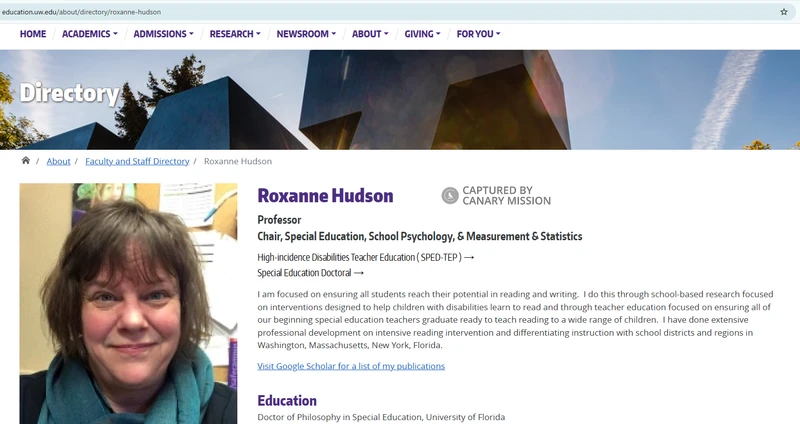Visit Google Scholar publications list link
The width and height of the screenshot is (800, 424).
351,366
